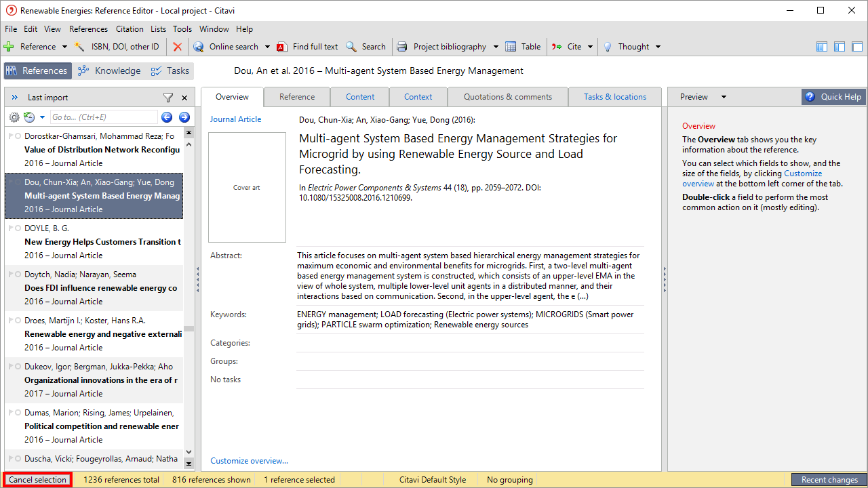
Task: Select 'New Energy Helps Customers Transition' reference
Action: click(x=94, y=241)
